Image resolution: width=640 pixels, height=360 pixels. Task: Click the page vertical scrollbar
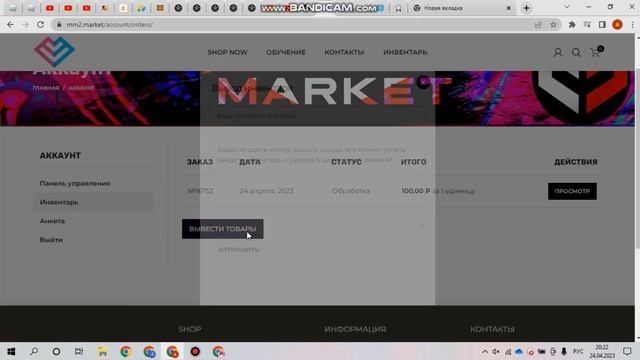637,159
